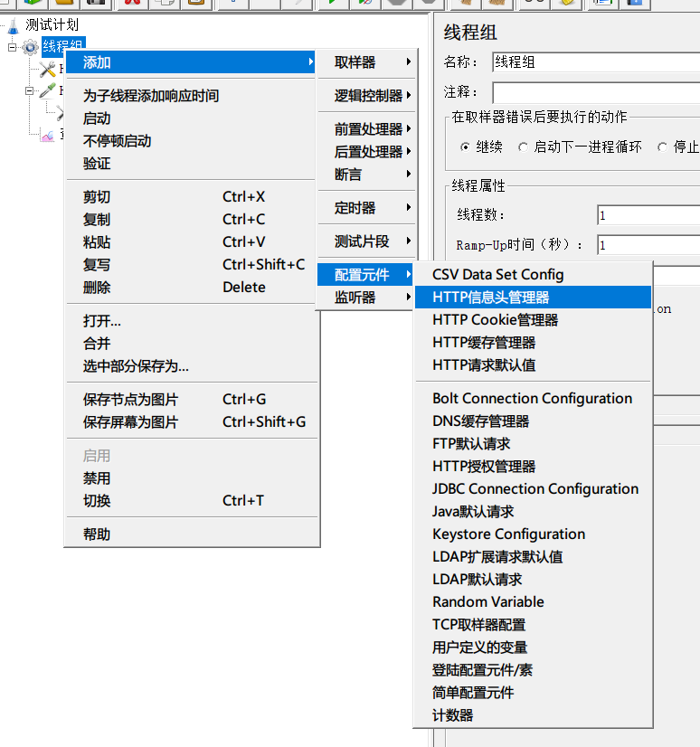Viewport: 700px width, 747px height.
Task: Choose CSV Data Set Config
Action: point(533,274)
